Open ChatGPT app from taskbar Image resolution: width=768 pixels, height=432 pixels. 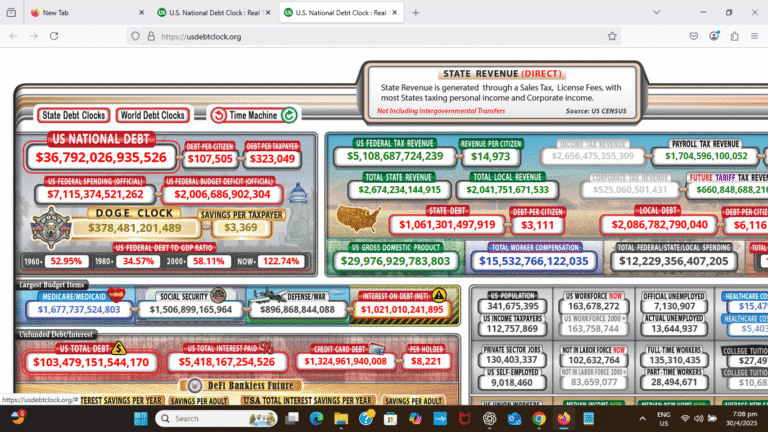click(x=489, y=418)
